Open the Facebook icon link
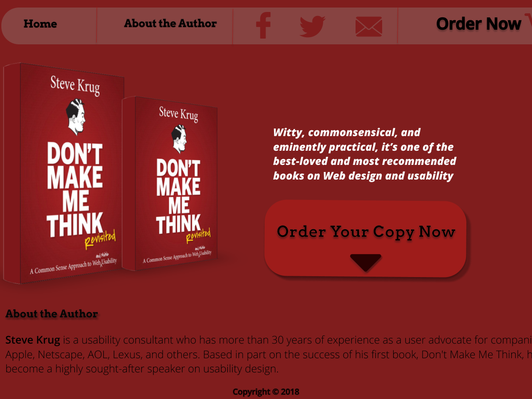 [263, 26]
